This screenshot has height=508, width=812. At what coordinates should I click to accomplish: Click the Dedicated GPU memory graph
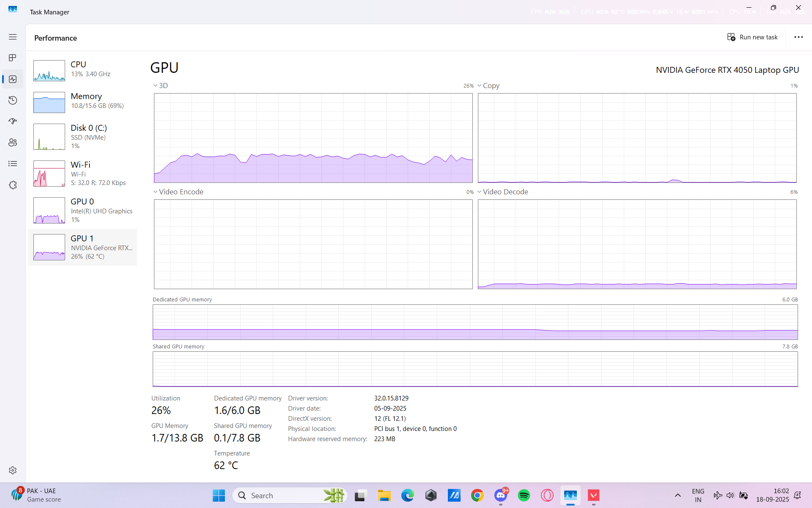point(475,322)
